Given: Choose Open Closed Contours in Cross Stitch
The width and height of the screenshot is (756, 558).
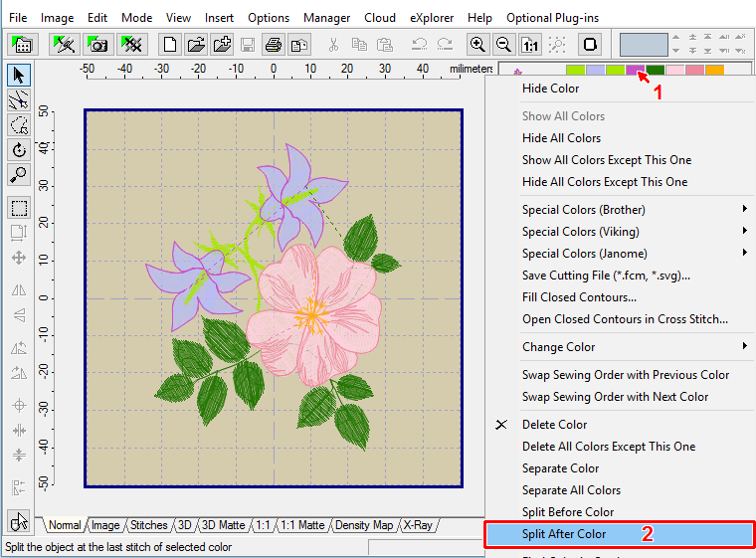Looking at the screenshot, I should (620, 319).
